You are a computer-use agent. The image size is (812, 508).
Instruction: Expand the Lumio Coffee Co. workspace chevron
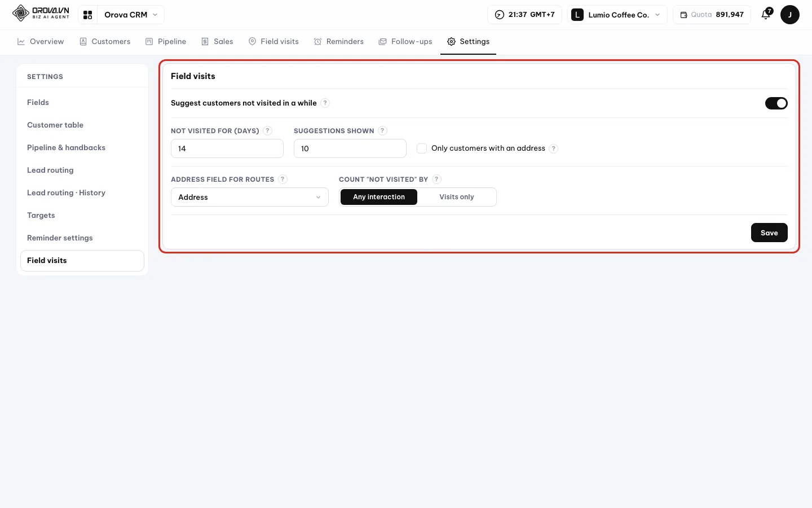click(x=657, y=15)
